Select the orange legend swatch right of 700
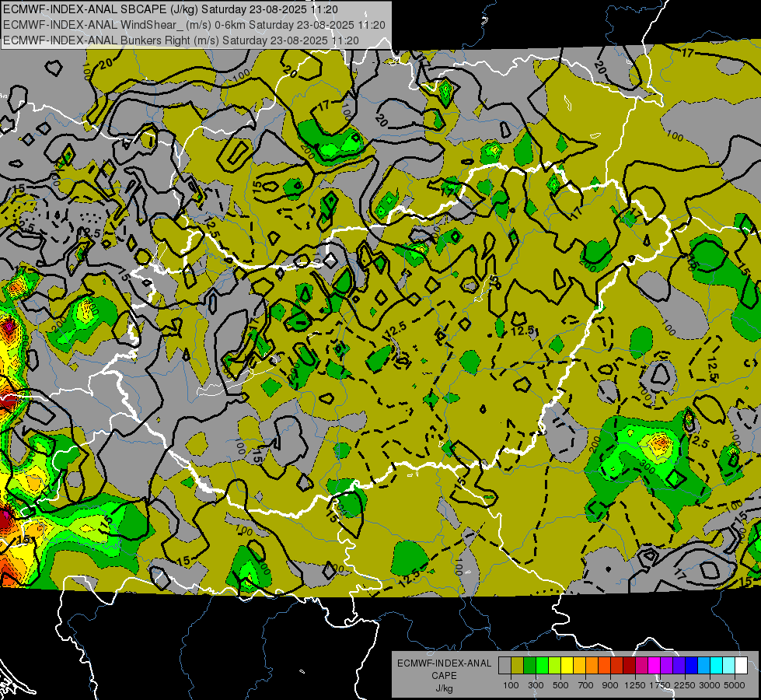Viewport: 761px width, 700px height. click(592, 666)
